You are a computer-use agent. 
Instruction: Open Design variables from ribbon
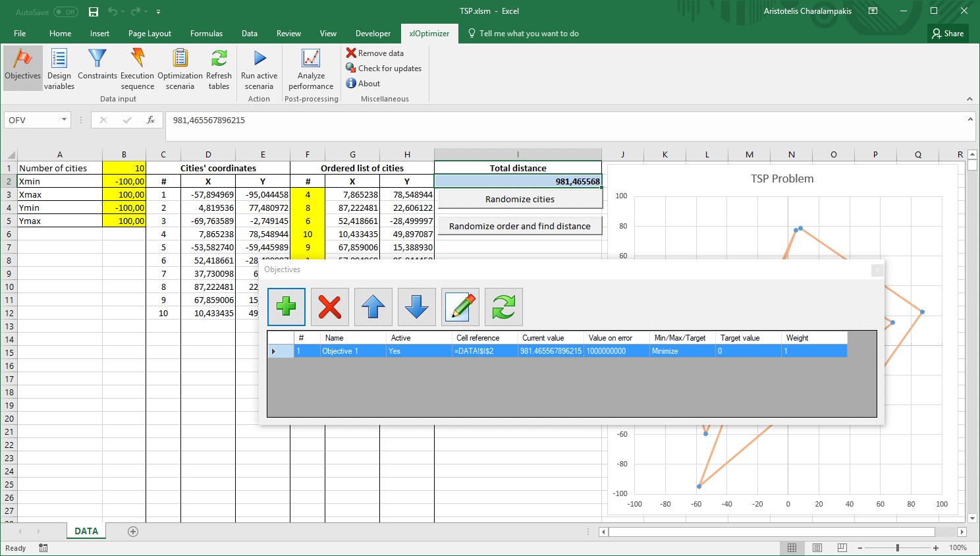click(x=59, y=69)
